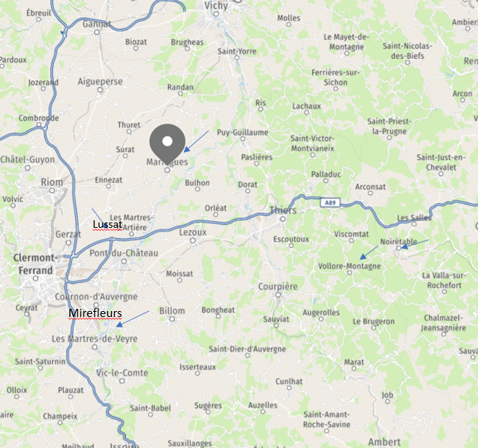Click the blue arrow near Mirefleurs
This screenshot has width=478, height=448.
pos(133,319)
